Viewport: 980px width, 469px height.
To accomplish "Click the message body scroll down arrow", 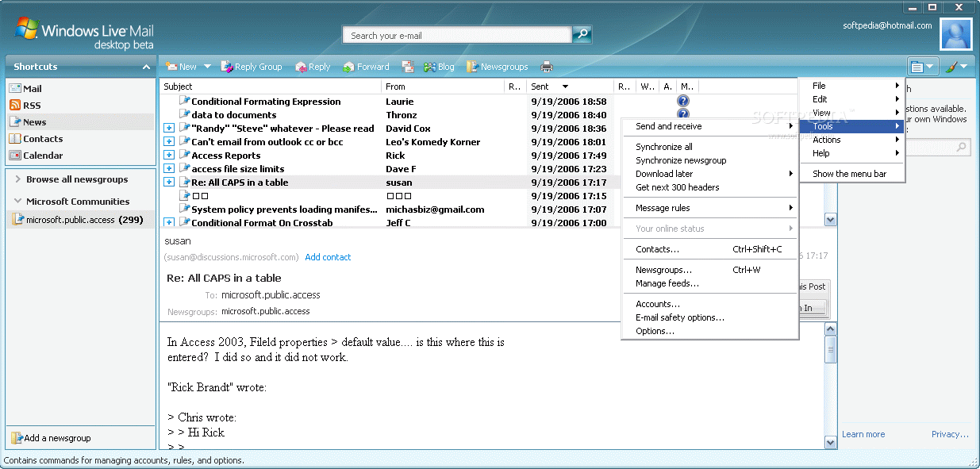I will [x=831, y=443].
